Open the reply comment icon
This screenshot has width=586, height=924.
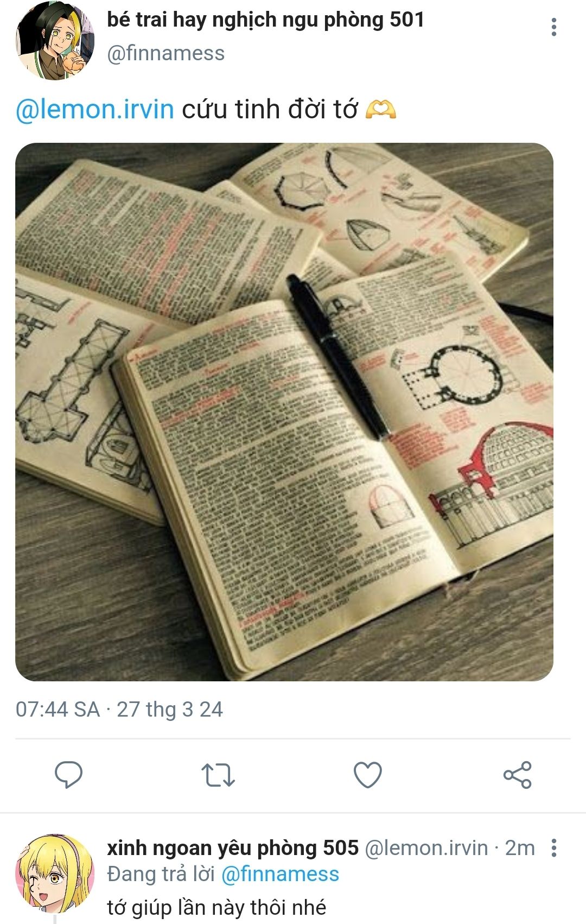(69, 775)
